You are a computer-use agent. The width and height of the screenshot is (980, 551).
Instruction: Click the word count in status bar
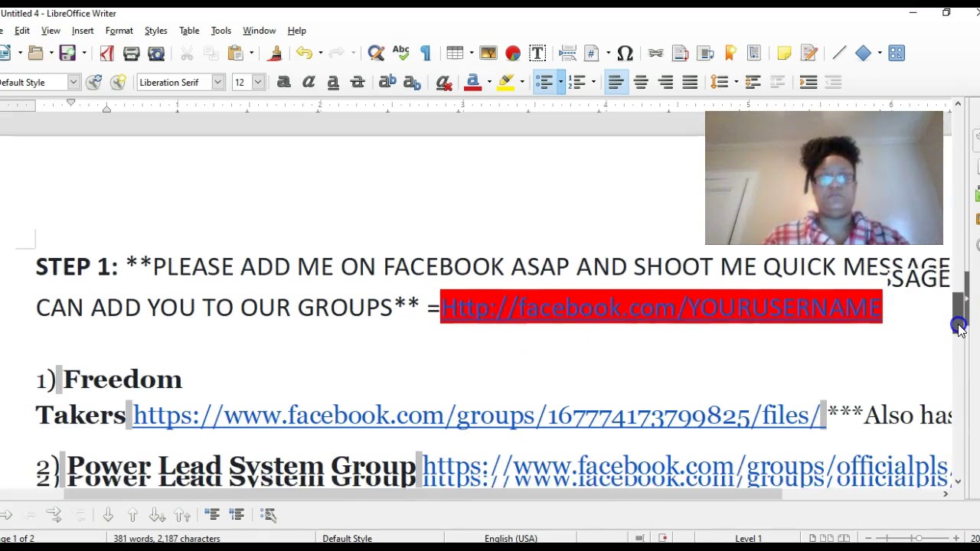click(x=166, y=538)
